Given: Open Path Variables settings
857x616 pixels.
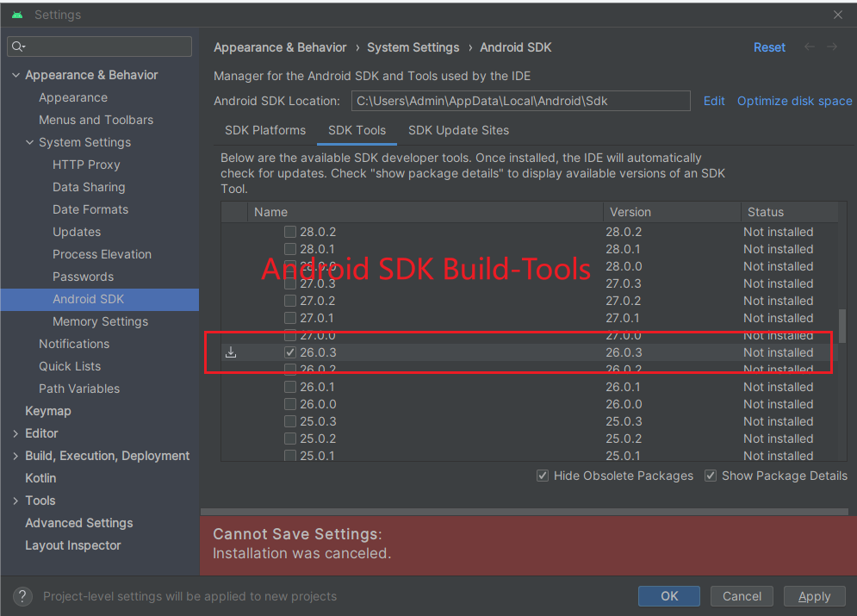Looking at the screenshot, I should [79, 389].
